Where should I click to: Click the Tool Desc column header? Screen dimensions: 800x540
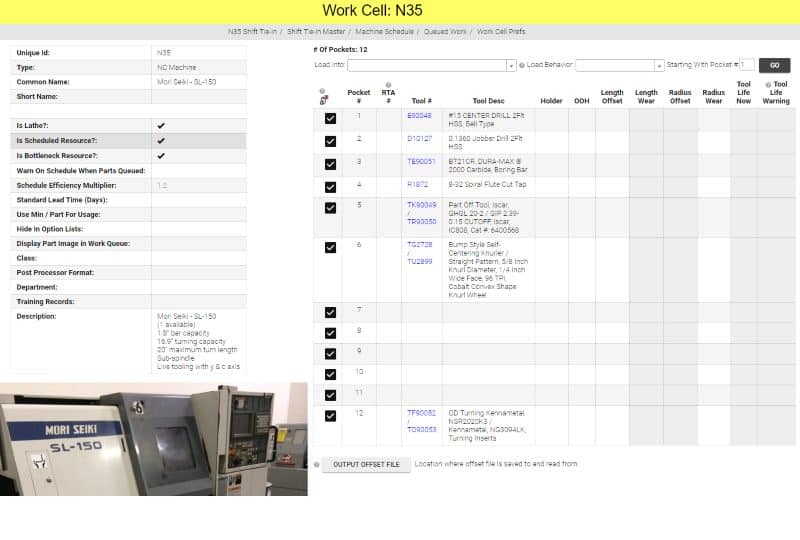tap(488, 101)
